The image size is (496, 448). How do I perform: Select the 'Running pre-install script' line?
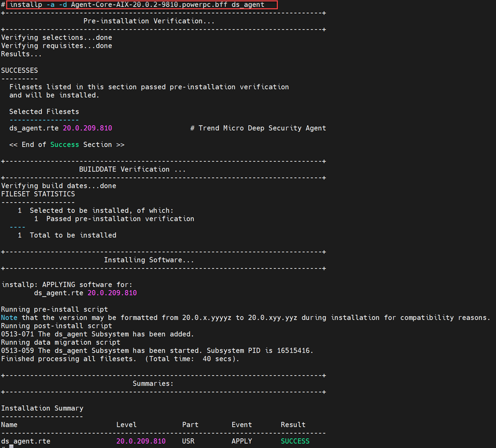(54, 310)
